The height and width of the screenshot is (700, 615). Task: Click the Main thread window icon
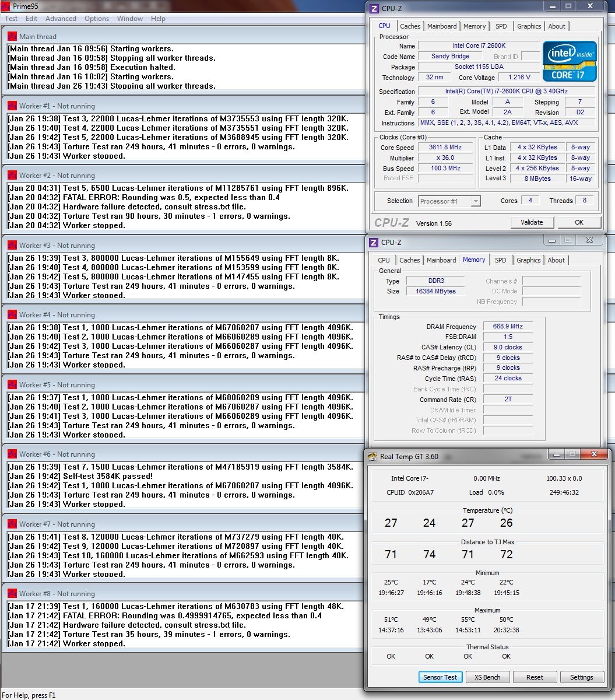(x=12, y=36)
